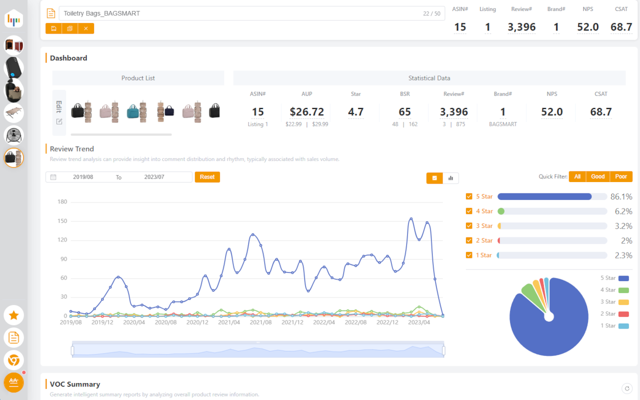Click the header NPS value 52.0
Image resolution: width=640 pixels, height=400 pixels.
pyautogui.click(x=588, y=27)
